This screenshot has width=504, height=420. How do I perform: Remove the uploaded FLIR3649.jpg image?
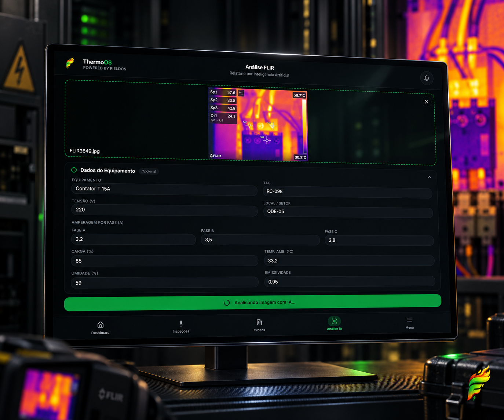427,102
